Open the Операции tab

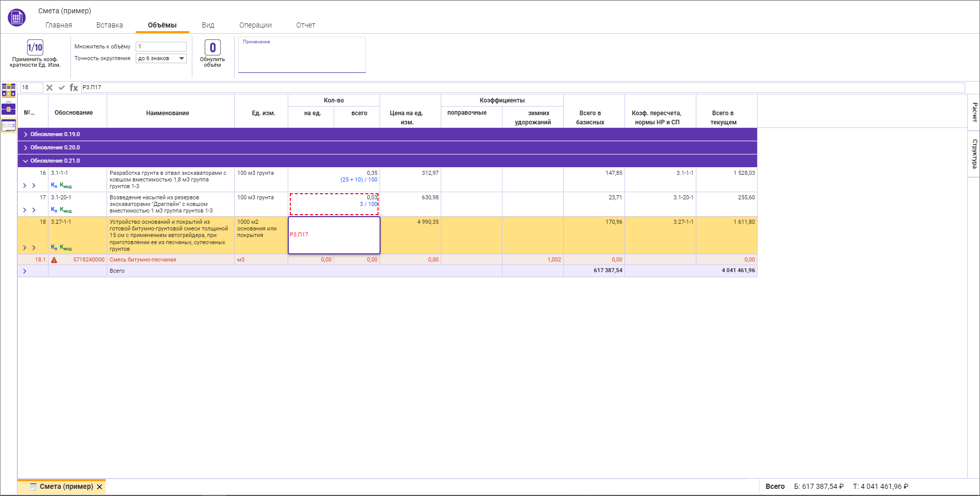click(x=256, y=25)
